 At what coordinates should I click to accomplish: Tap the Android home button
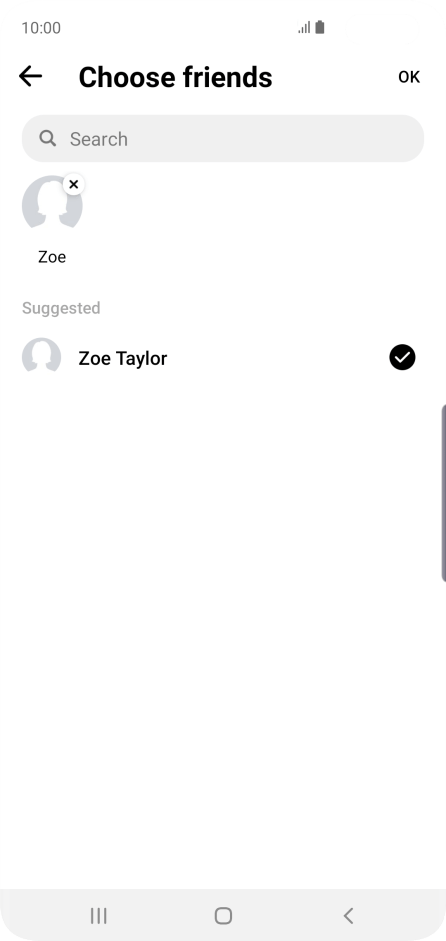[x=223, y=915]
